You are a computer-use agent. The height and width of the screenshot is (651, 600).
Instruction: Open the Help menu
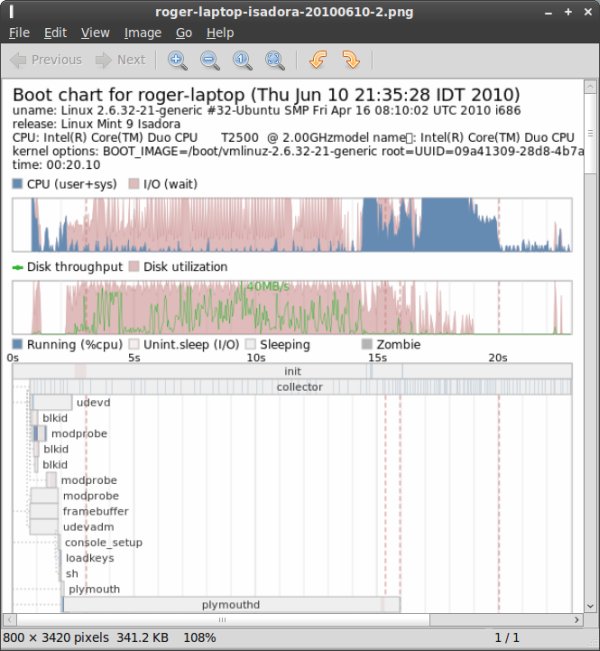coord(219,33)
